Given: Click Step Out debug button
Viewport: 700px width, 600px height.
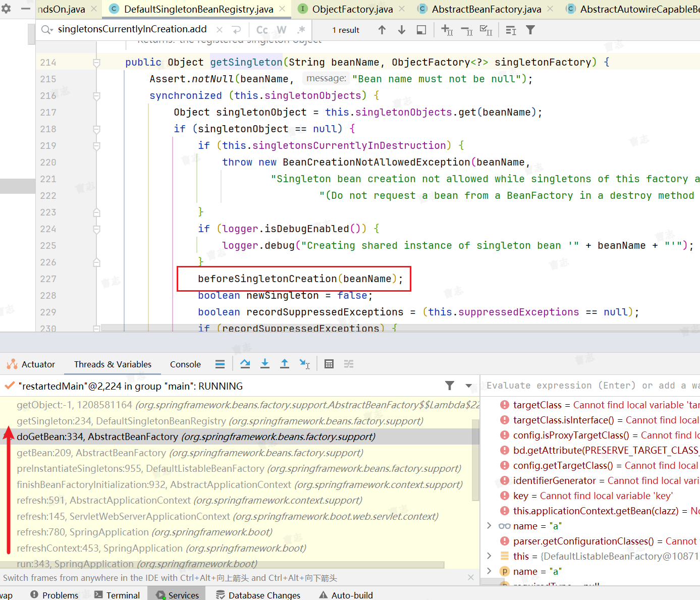Looking at the screenshot, I should pos(285,364).
